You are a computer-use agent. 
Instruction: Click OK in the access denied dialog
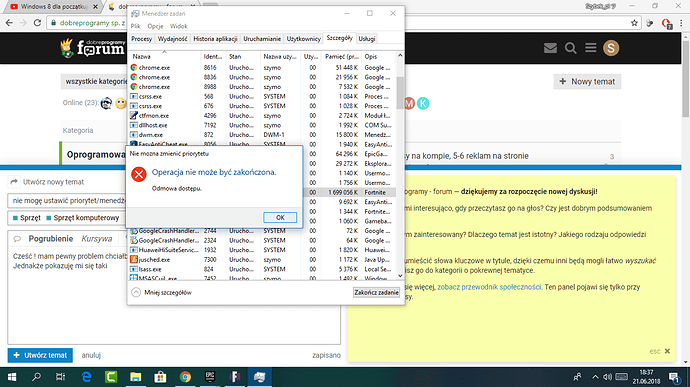pyautogui.click(x=280, y=217)
